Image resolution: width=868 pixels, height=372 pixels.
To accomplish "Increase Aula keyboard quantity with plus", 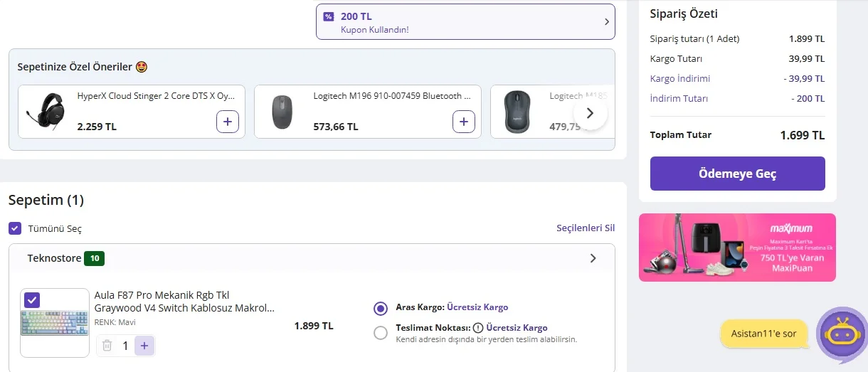I will point(144,346).
